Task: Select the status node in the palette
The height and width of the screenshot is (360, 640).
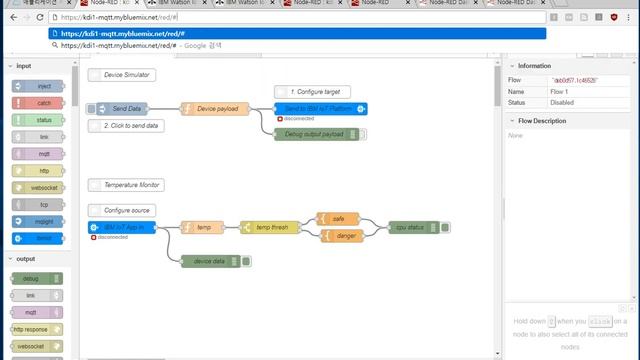Action: click(38, 120)
